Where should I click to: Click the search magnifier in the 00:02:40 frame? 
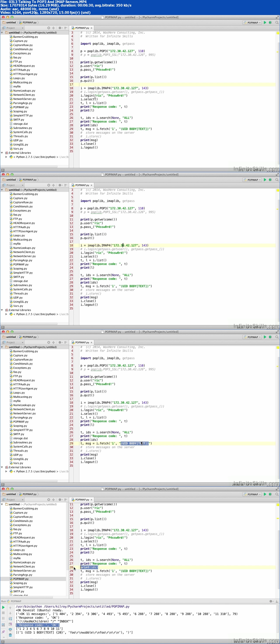coord(277,180)
